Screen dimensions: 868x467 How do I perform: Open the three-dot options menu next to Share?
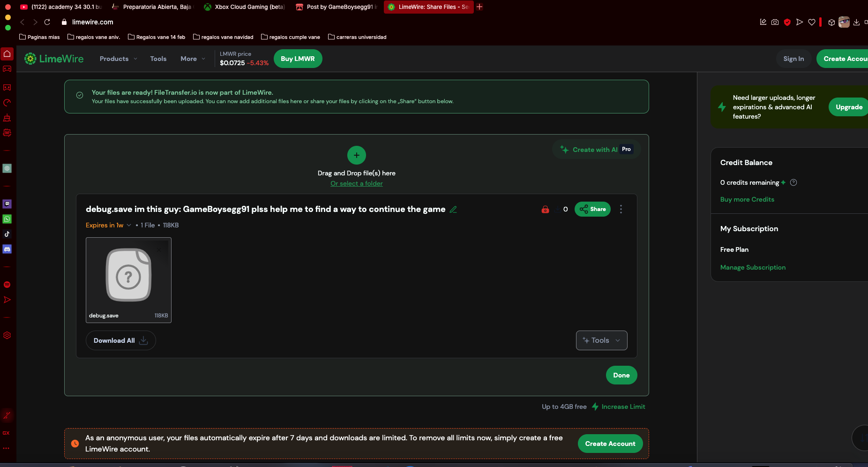click(621, 209)
